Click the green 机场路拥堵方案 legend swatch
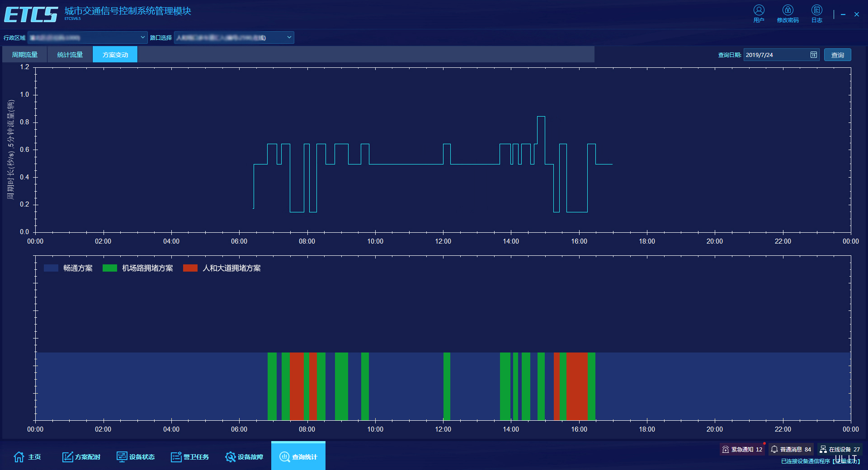Viewport: 868px width, 470px height. pyautogui.click(x=110, y=268)
